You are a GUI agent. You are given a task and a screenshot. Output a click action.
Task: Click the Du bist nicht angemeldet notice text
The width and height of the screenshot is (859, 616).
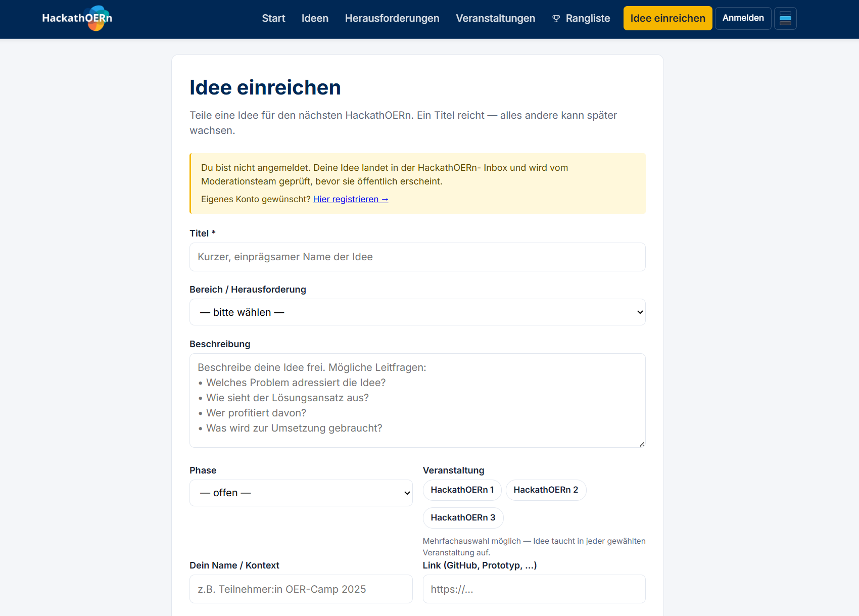(385, 174)
